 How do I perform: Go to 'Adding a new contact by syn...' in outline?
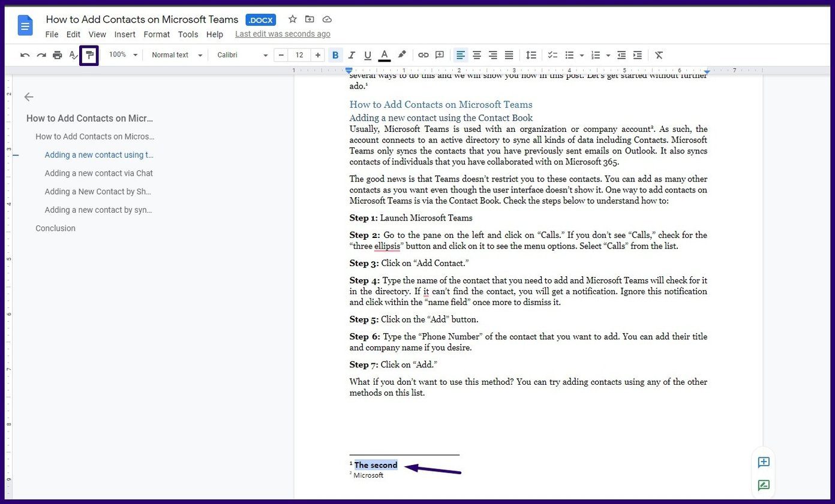pyautogui.click(x=98, y=210)
